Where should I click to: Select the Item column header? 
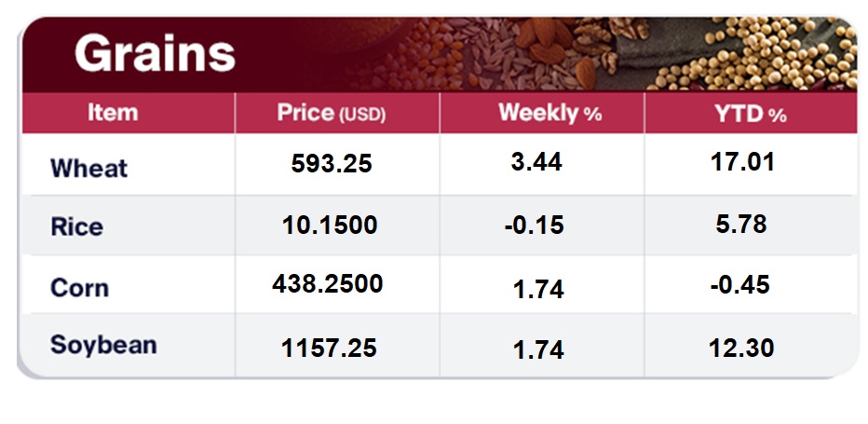(x=113, y=114)
